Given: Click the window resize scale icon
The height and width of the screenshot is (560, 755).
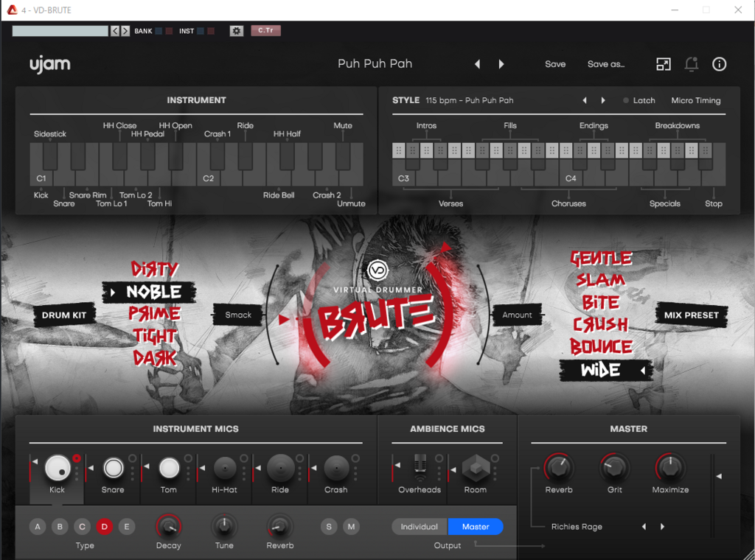Looking at the screenshot, I should (x=664, y=64).
